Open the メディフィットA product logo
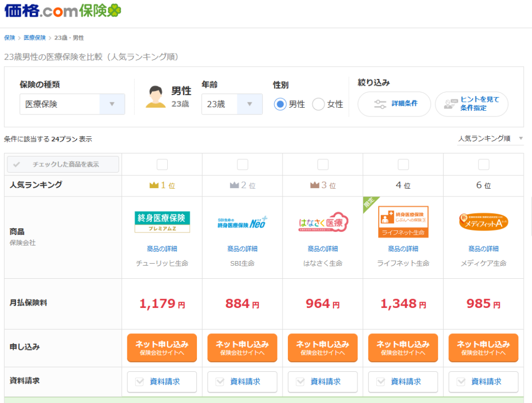 pos(484,222)
